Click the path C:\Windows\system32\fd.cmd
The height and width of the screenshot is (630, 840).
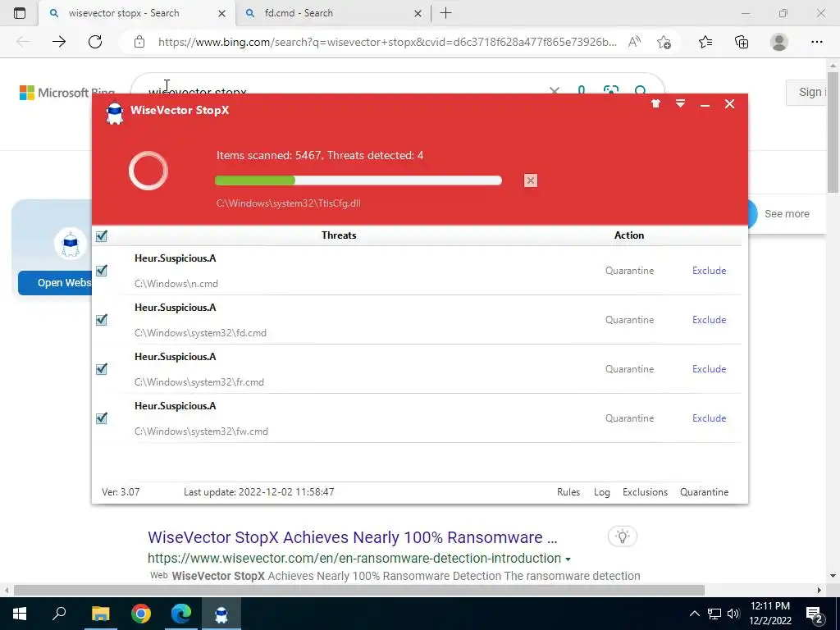click(200, 333)
